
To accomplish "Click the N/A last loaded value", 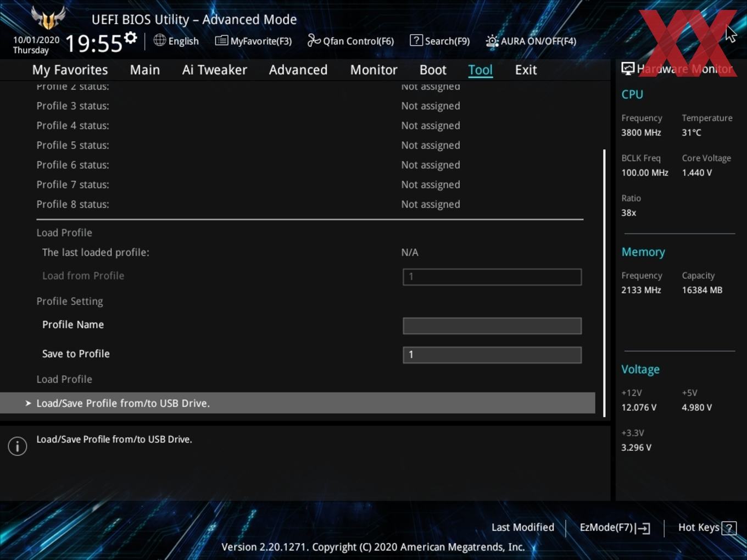I will click(x=410, y=253).
